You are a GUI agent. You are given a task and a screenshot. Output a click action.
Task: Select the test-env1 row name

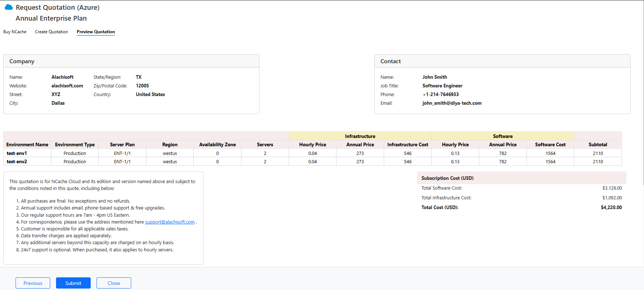click(17, 153)
